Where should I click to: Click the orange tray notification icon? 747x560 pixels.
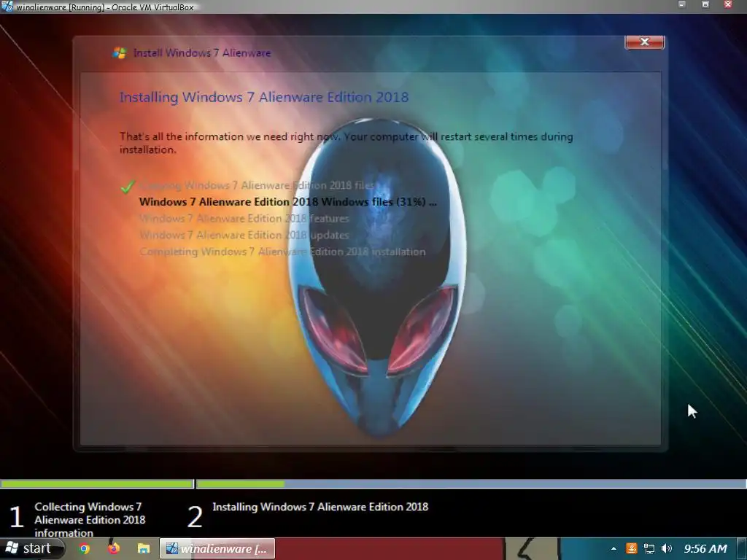click(632, 548)
